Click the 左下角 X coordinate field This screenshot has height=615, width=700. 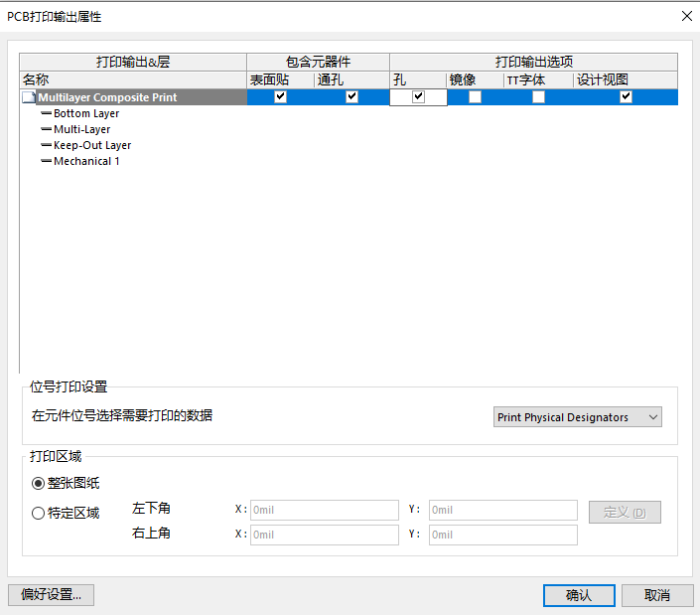coord(325,510)
